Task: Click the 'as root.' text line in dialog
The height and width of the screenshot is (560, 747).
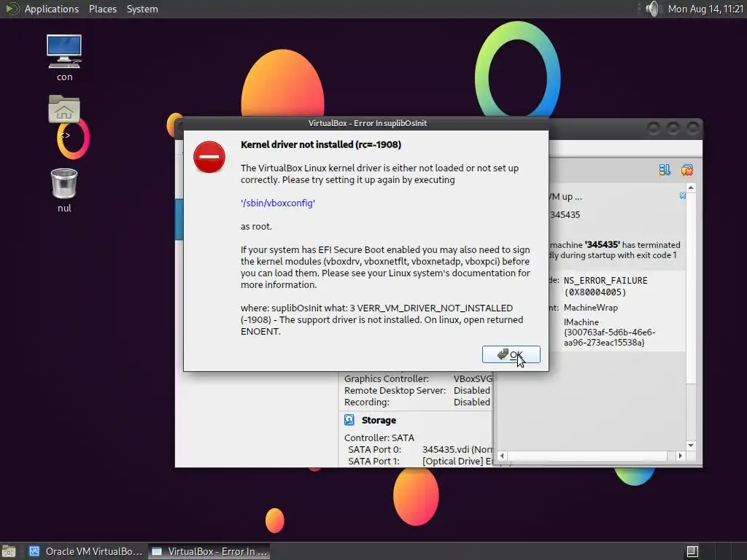Action: point(256,226)
